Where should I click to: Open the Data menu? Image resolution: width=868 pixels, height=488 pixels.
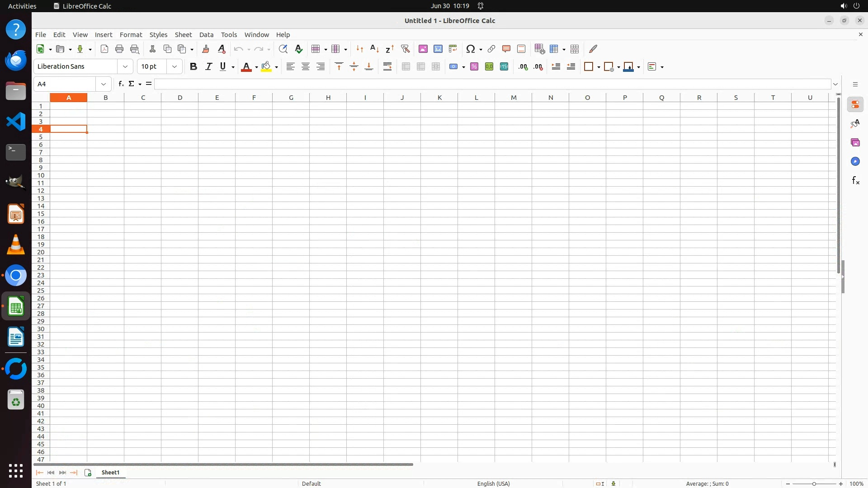pyautogui.click(x=206, y=35)
